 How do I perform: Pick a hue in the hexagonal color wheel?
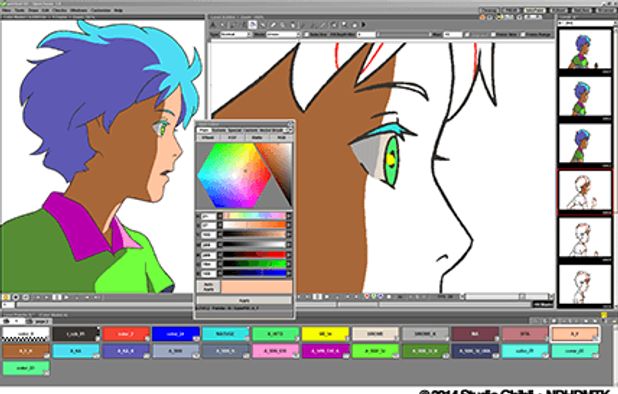pyautogui.click(x=234, y=175)
